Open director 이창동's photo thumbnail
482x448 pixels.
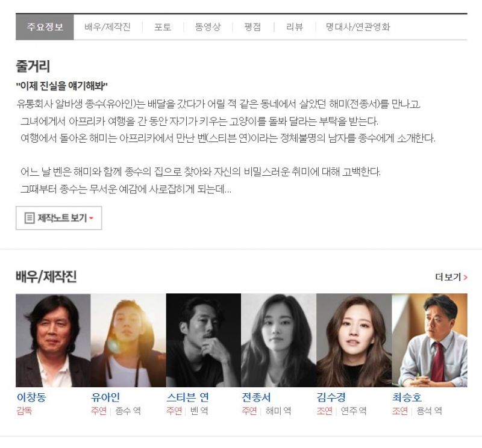pos(53,340)
